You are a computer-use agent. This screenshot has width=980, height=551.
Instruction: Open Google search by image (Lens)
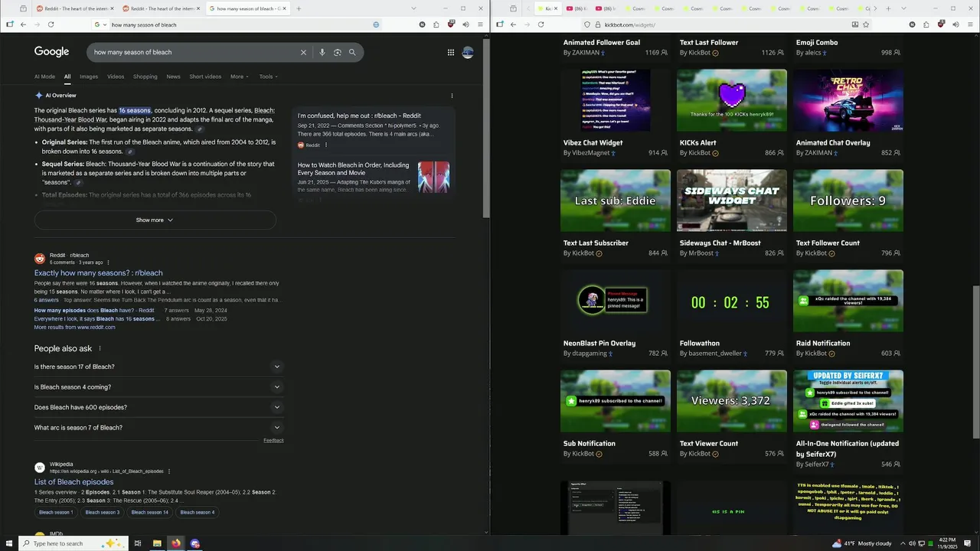[x=337, y=52]
